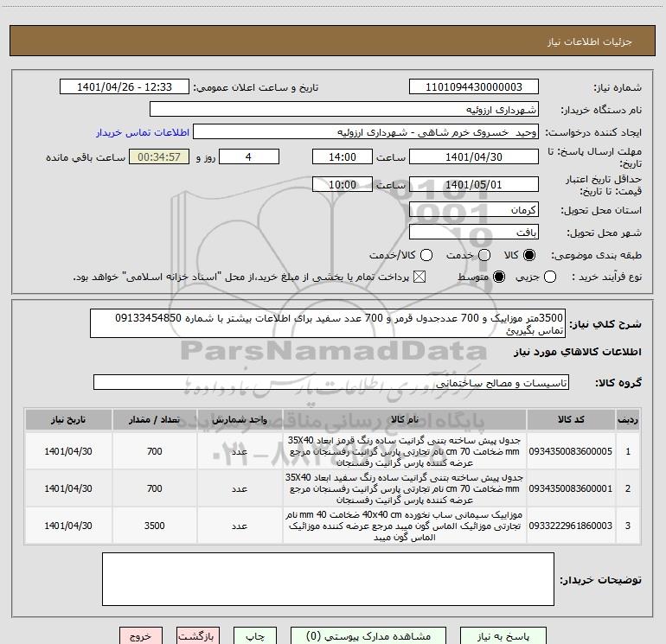The image size is (666, 644).
Task: Click the شماره نیاز field 1101094430000003
Action: tap(474, 87)
